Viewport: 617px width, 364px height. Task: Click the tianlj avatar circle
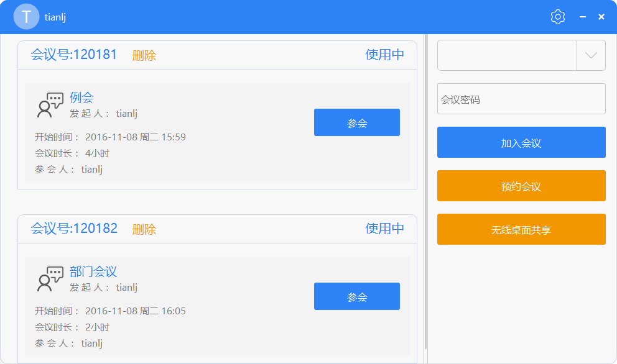26,16
